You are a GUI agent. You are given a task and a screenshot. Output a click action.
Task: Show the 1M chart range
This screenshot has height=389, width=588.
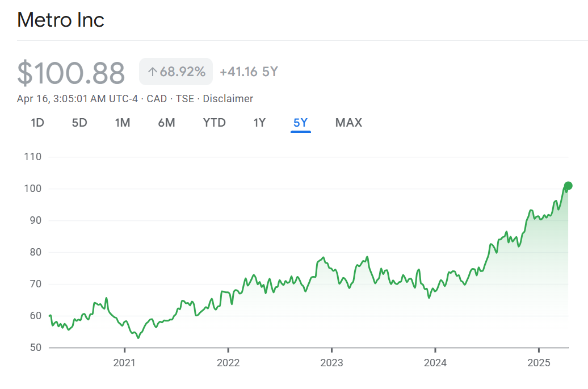point(123,123)
